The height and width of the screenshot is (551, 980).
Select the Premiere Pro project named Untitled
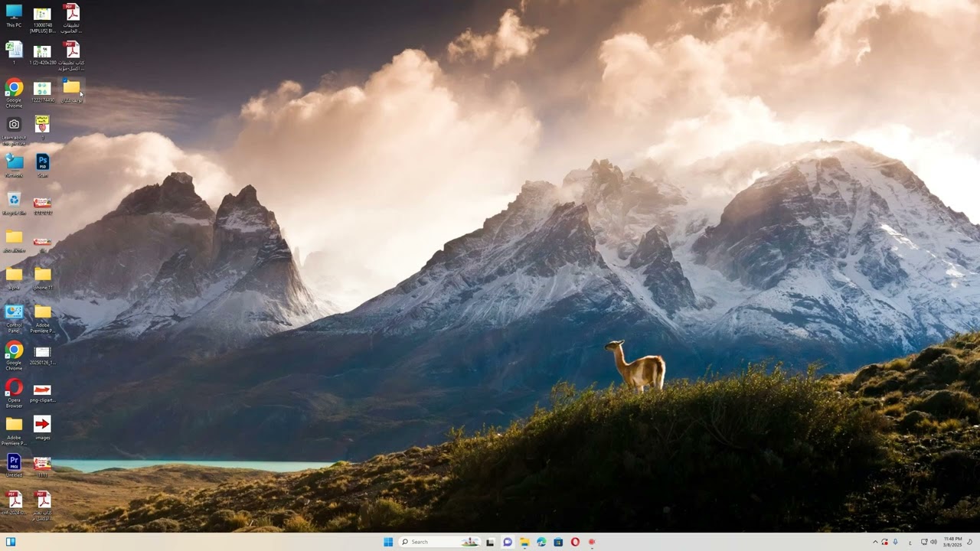pyautogui.click(x=14, y=465)
